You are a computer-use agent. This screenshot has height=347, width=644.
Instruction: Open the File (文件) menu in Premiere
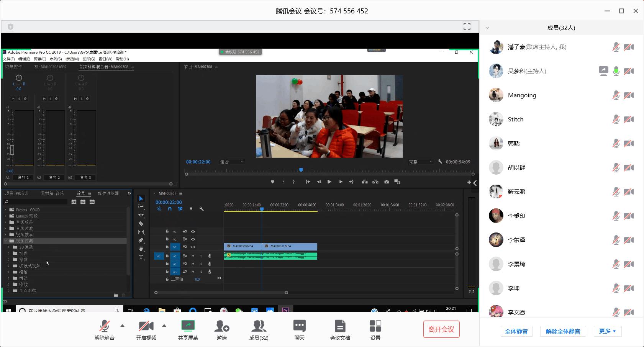click(8, 59)
